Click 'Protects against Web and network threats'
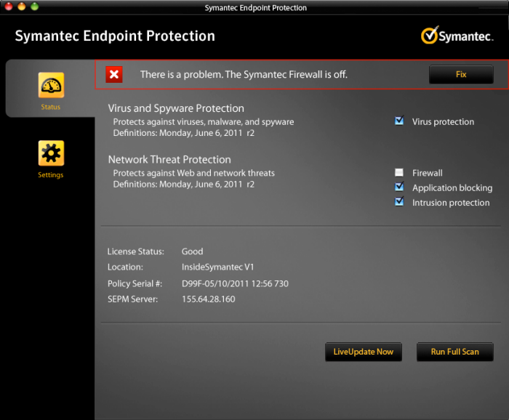Image resolution: width=509 pixels, height=420 pixels. pos(194,173)
